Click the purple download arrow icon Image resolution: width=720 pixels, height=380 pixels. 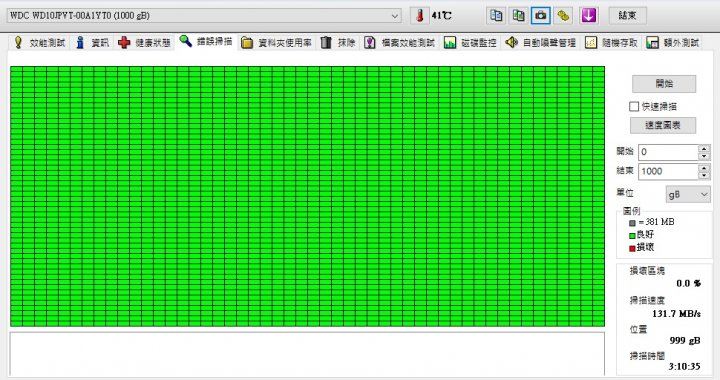pyautogui.click(x=588, y=15)
